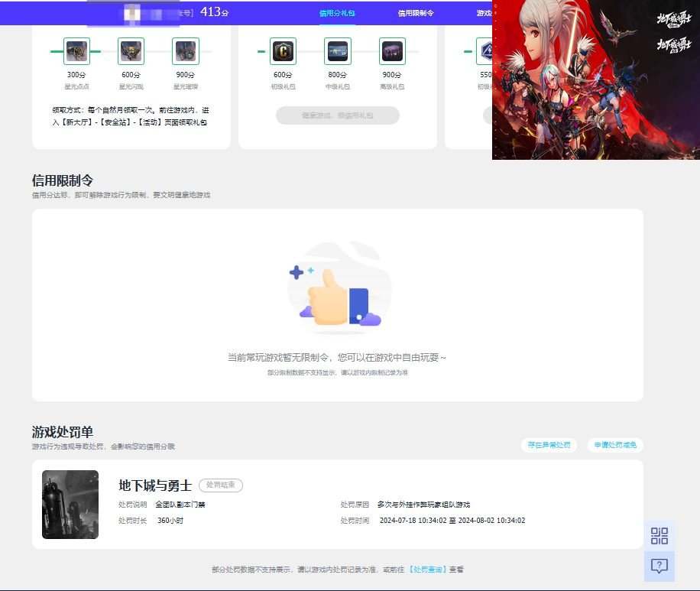Click the 多次与外挂作弊玩家组队游戏 penalty reason

pyautogui.click(x=423, y=505)
